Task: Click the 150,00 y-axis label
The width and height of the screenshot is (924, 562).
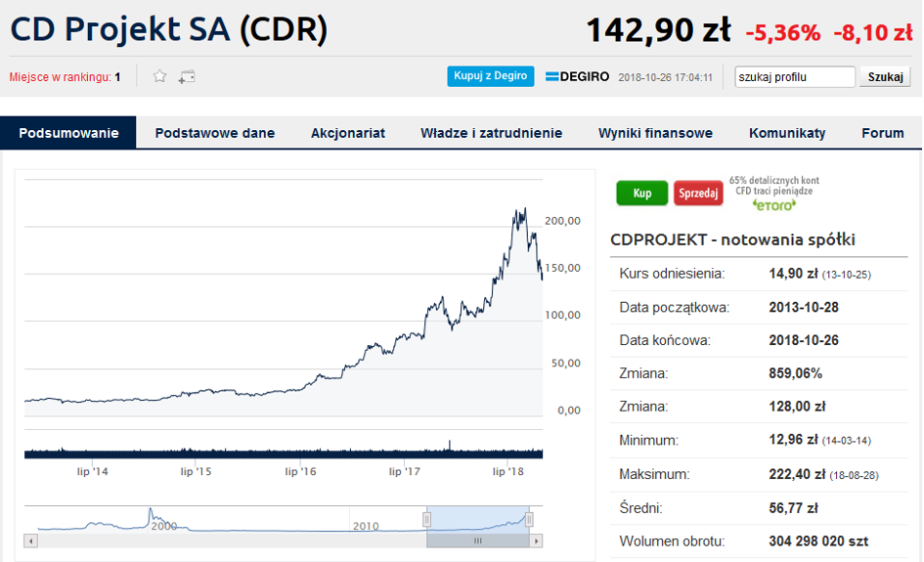Action: point(563,268)
